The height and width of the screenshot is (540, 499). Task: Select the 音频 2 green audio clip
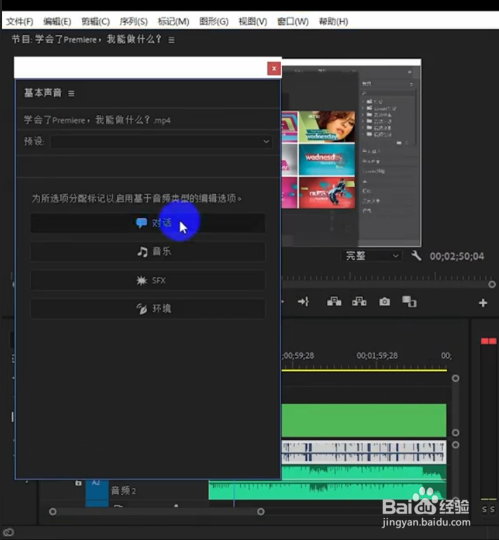click(327, 491)
